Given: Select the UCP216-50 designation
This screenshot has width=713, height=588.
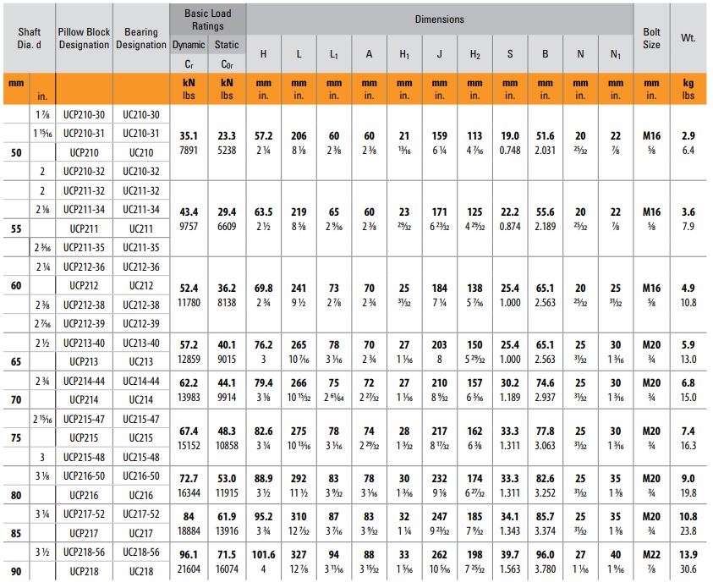Looking at the screenshot, I should [84, 477].
